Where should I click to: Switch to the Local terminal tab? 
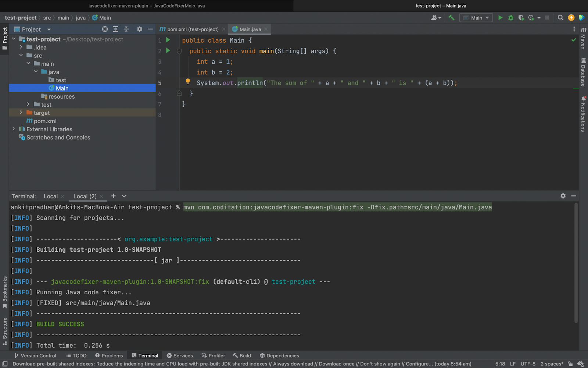(x=51, y=196)
